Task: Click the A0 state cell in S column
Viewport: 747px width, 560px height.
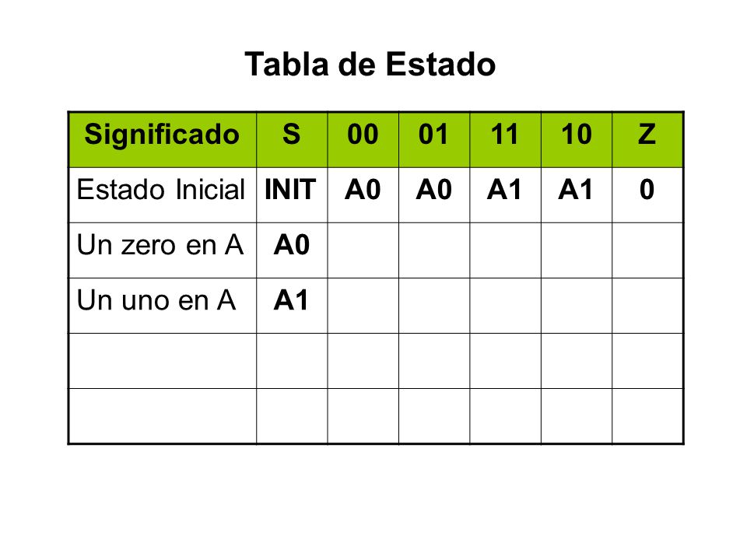Action: (x=292, y=250)
